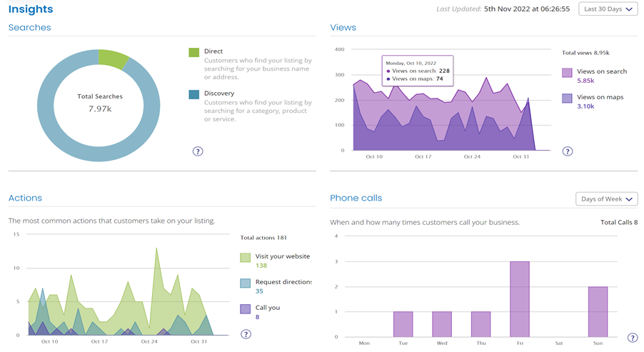
Task: Open the Days of Week dropdown
Action: coord(606,199)
